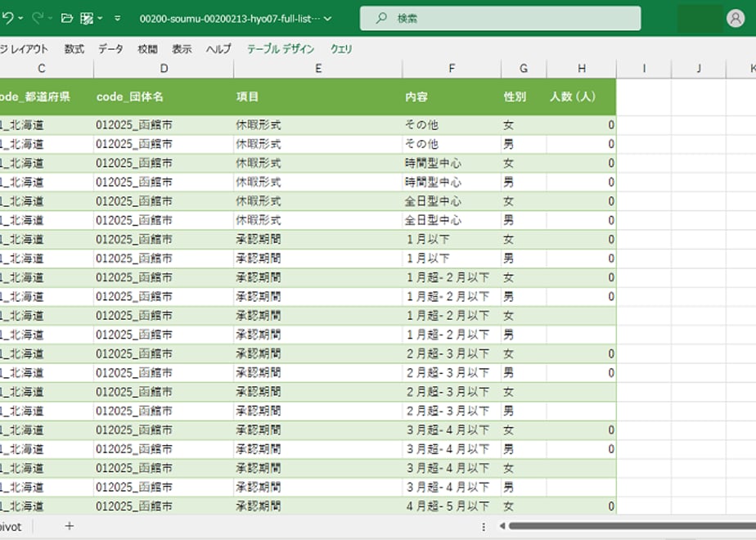This screenshot has width=756, height=540.
Task: Open the データ ribbon tab
Action: [x=111, y=49]
